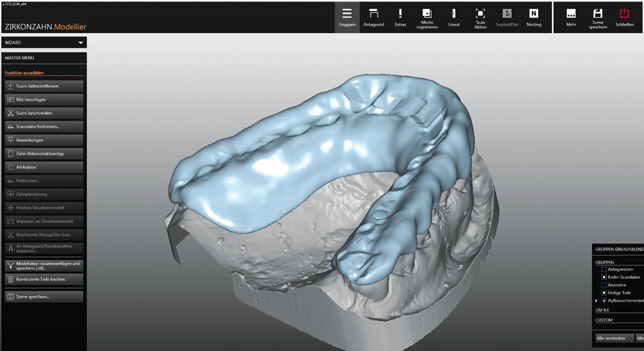The image size is (644, 351).
Task: Expand the CUSTOM section
Action: (x=604, y=320)
